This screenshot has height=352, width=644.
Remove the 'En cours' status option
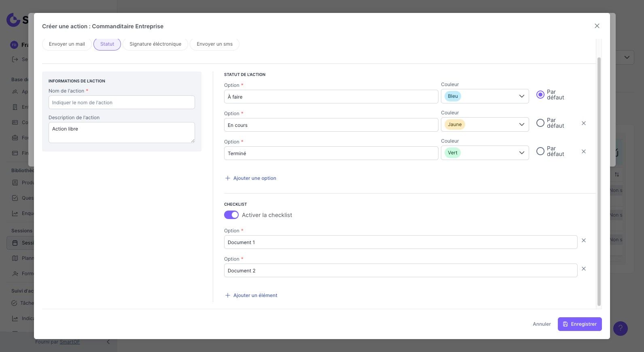pos(583,123)
